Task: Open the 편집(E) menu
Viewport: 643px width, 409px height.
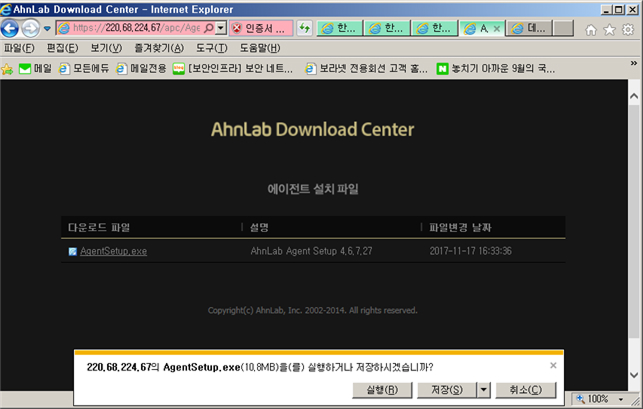Action: [x=62, y=48]
